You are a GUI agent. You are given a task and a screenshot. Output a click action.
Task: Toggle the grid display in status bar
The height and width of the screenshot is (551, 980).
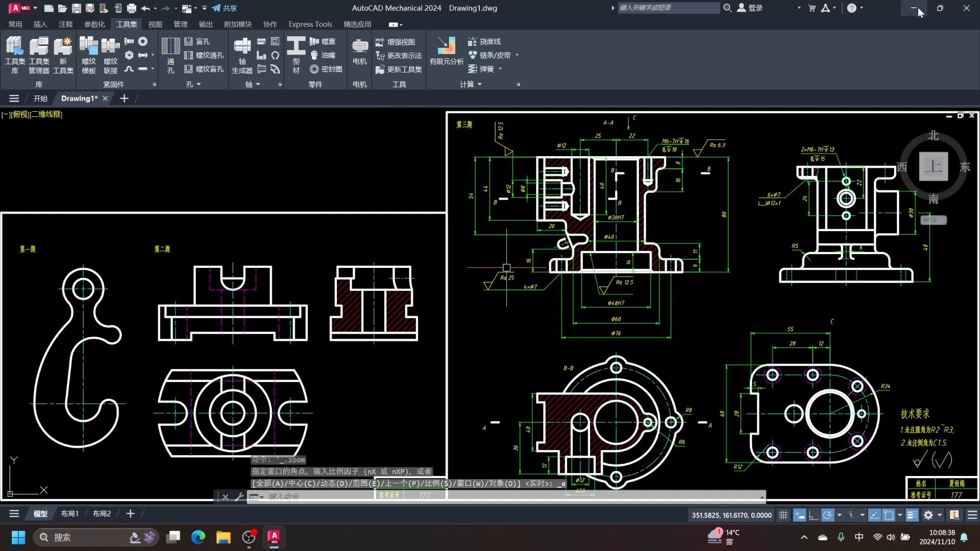coord(783,515)
